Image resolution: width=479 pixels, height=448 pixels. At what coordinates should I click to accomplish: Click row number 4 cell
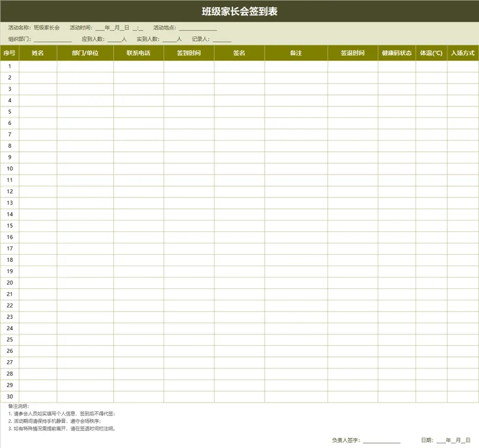pyautogui.click(x=10, y=100)
